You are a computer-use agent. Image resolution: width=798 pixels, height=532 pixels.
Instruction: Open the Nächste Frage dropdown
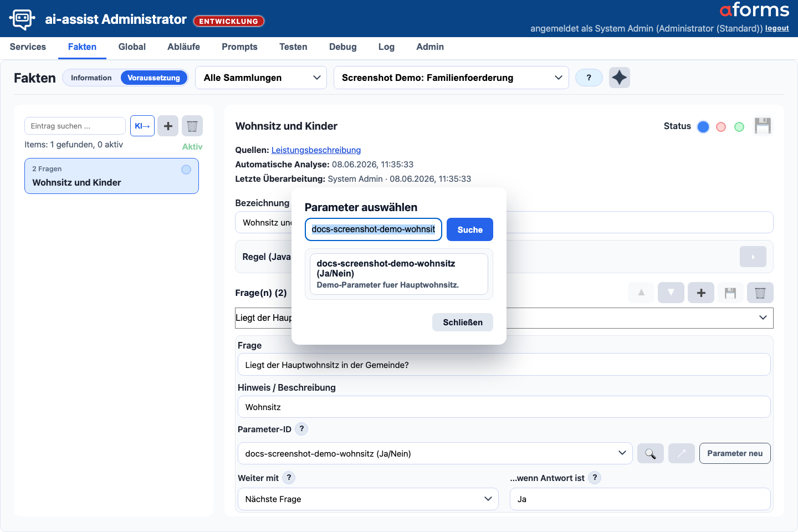368,499
